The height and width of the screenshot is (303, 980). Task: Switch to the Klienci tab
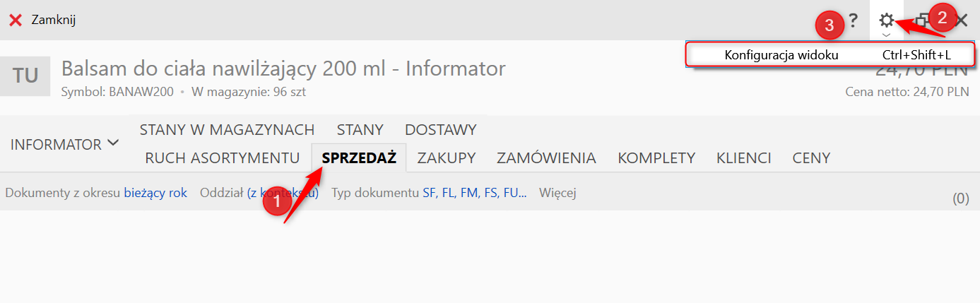click(x=743, y=158)
